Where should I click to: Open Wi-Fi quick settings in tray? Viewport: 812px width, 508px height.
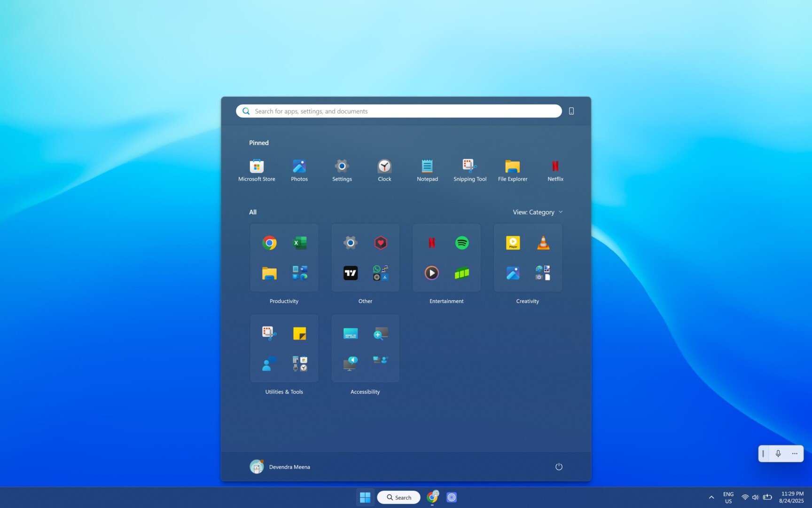745,497
